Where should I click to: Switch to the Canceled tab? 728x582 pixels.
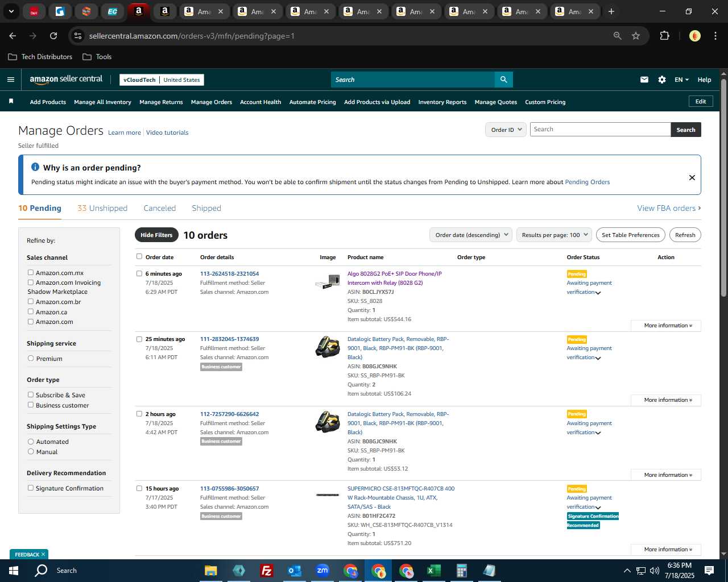[x=160, y=208]
